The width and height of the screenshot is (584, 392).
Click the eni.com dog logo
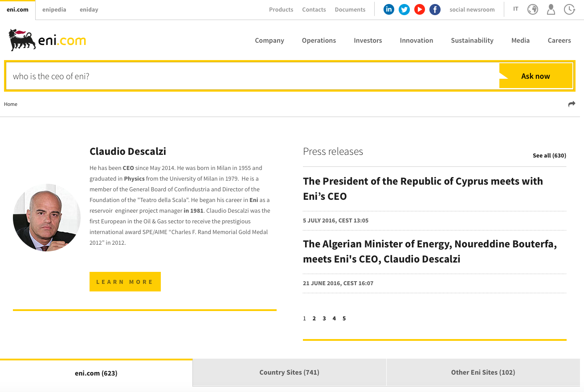(x=47, y=40)
